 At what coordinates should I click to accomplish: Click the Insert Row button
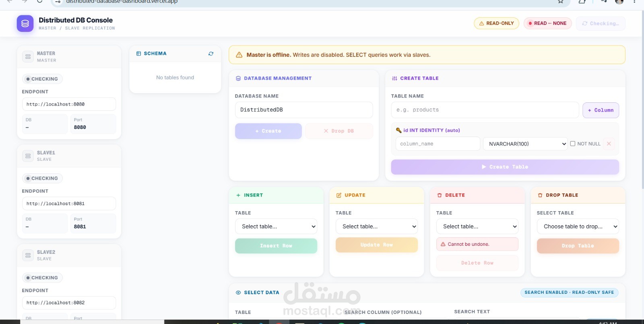point(276,246)
